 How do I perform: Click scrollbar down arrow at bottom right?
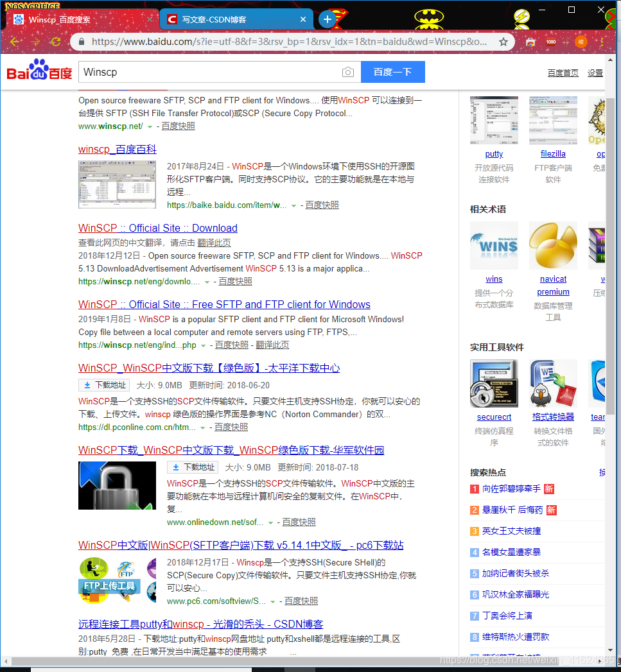click(611, 650)
